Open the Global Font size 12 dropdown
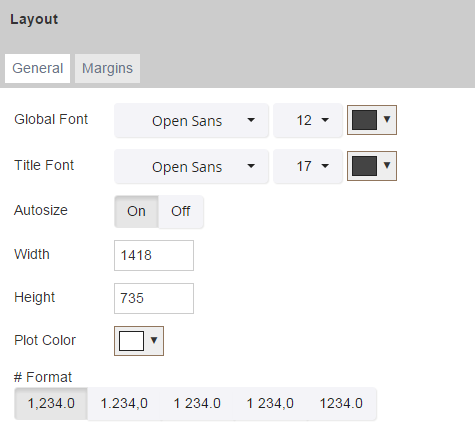 (308, 120)
